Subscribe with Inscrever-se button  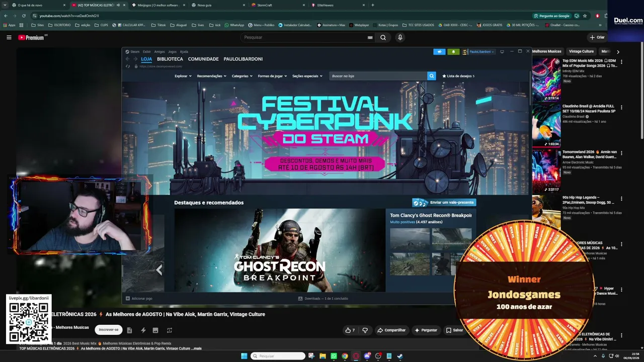pyautogui.click(x=109, y=330)
